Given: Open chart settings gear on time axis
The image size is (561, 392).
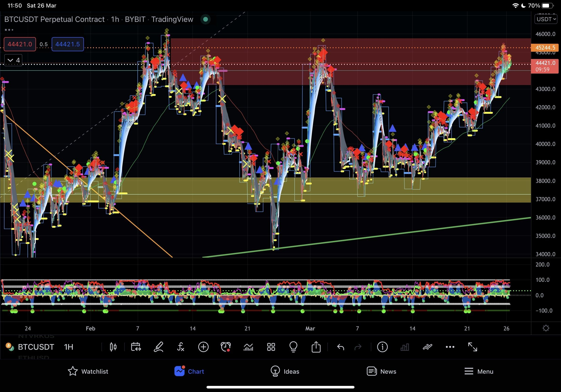Looking at the screenshot, I should click(x=546, y=328).
